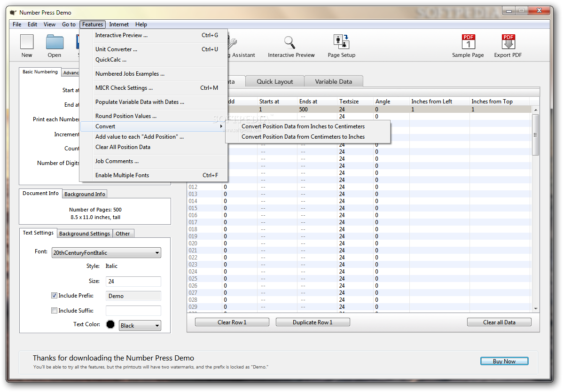The height and width of the screenshot is (392, 563).
Task: Select Convert Position Data Inches to Centimeters
Action: (x=309, y=126)
